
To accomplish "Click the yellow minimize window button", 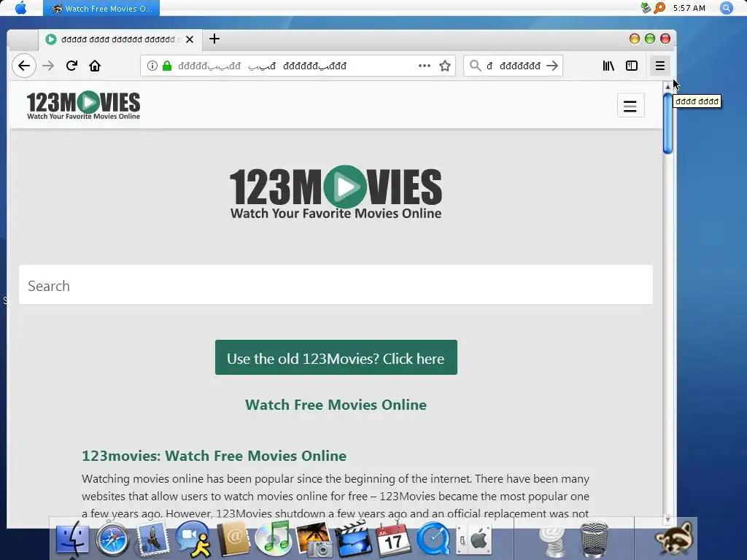I will 635,39.
